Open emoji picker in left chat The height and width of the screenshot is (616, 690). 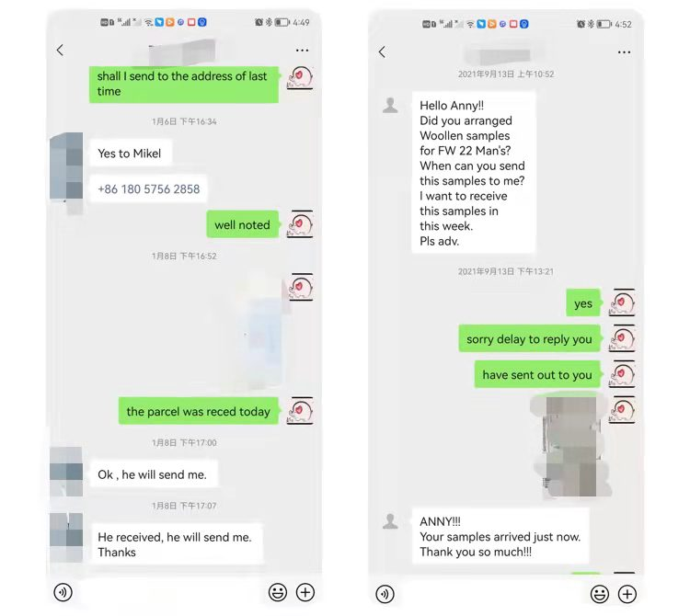278,592
